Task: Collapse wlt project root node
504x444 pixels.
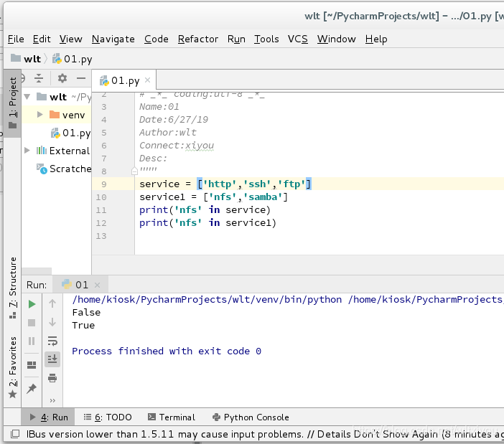Action: [x=27, y=97]
